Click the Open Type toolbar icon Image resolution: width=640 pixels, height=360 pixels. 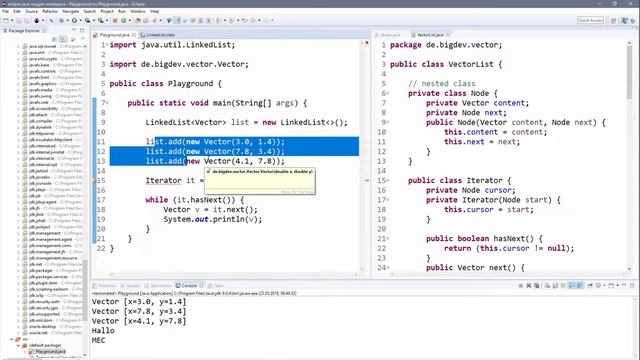click(138, 20)
